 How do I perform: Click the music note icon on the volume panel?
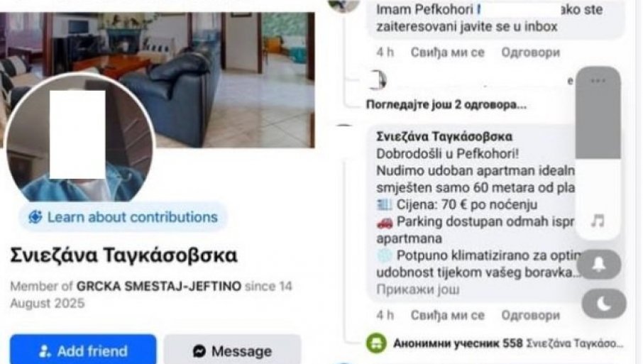click(598, 221)
